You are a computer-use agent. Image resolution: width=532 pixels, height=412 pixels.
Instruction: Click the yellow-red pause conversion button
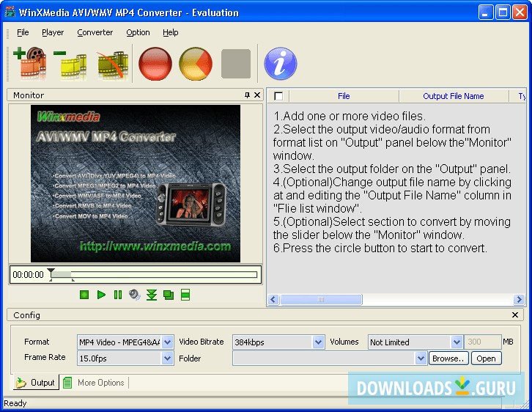tap(196, 64)
